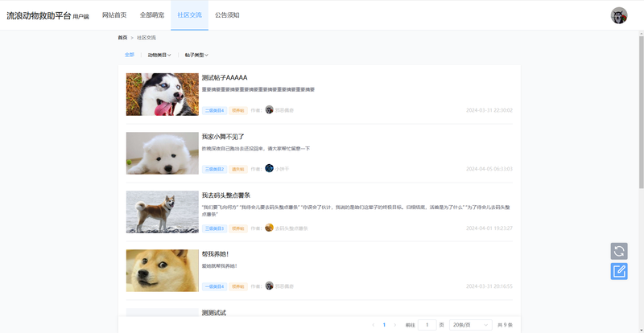
Task: Click the 共 9 条 total count text
Action: click(x=505, y=325)
